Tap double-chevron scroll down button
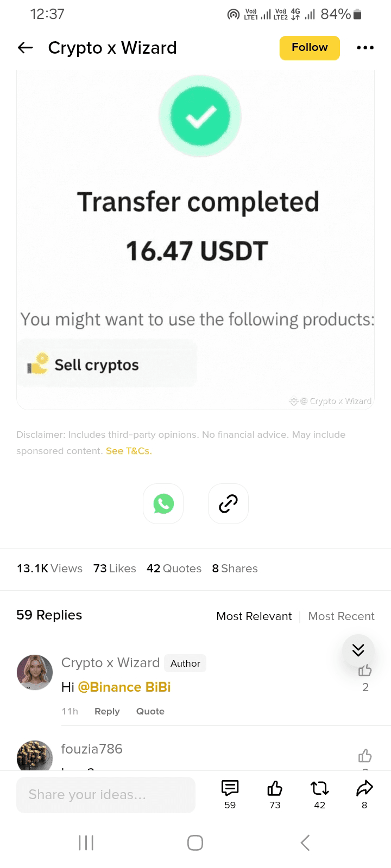391x868 pixels. click(358, 650)
